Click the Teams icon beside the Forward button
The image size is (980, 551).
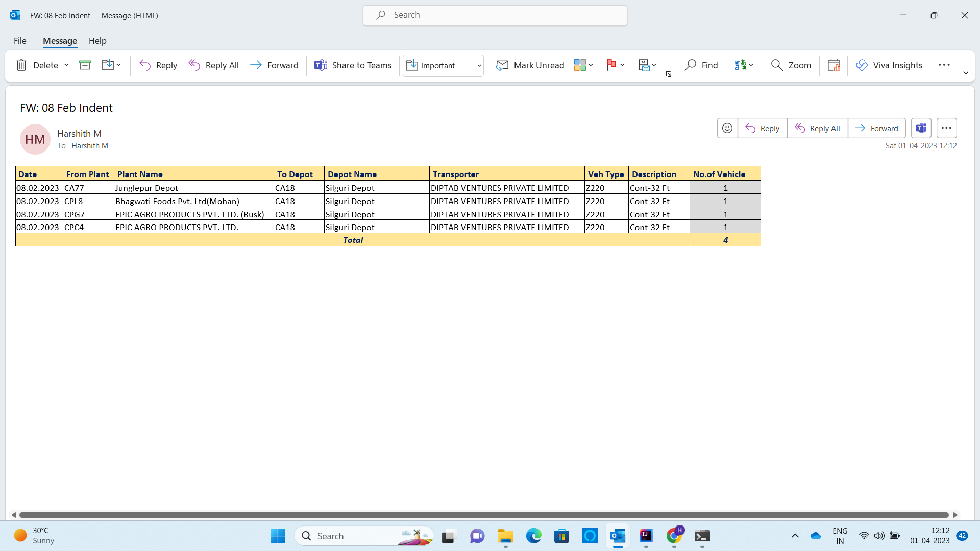(x=921, y=128)
